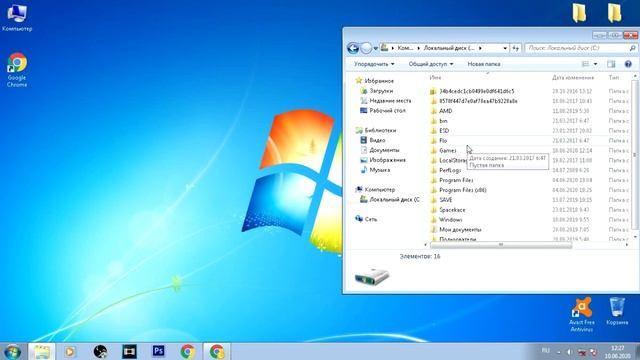Viewport: 640px width, 360px height.
Task: Open the 'Общий доступ' menu
Action: [431, 64]
